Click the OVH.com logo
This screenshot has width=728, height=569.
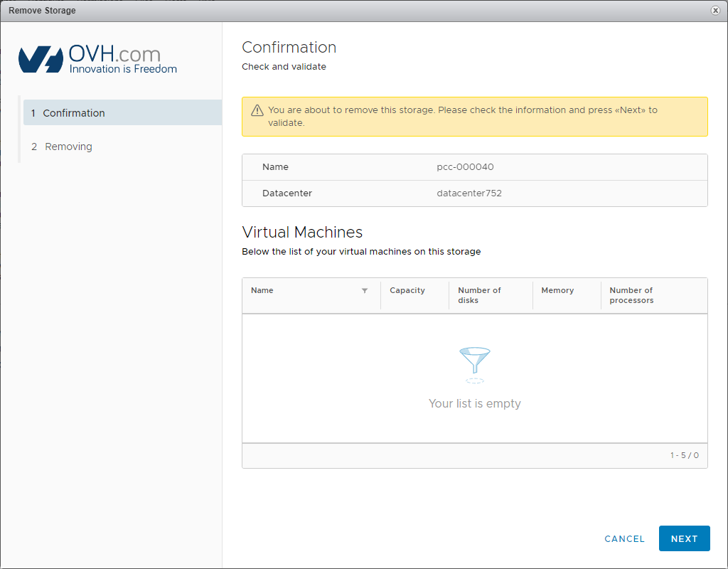pyautogui.click(x=97, y=60)
